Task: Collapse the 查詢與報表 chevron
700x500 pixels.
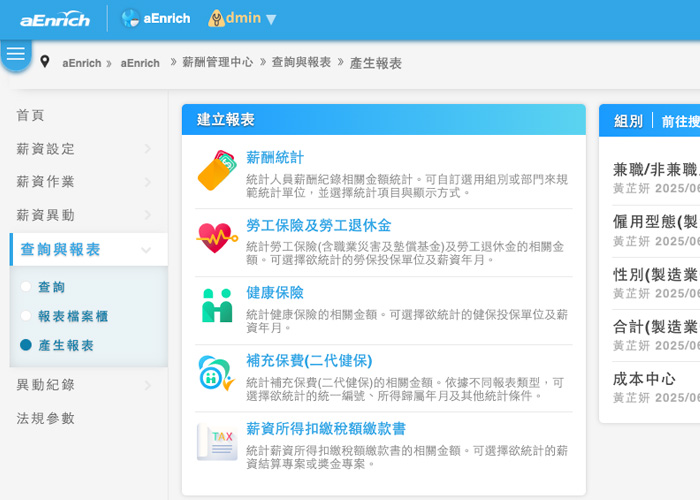Action: click(146, 250)
